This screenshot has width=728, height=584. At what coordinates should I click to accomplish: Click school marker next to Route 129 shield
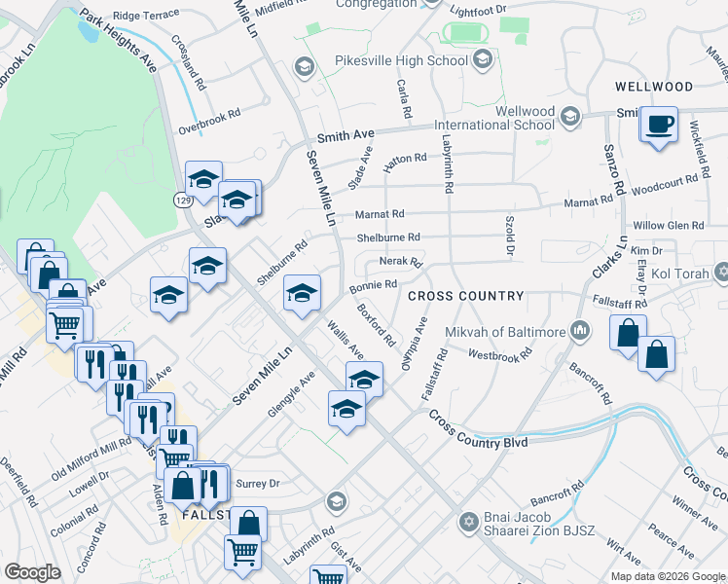click(x=203, y=180)
